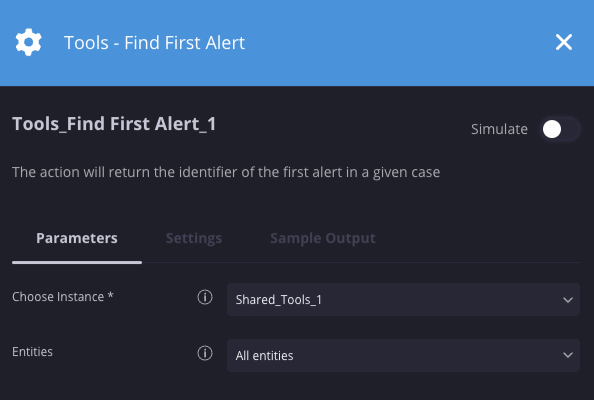The image size is (594, 400).
Task: Switch to the Settings tab
Action: click(x=194, y=238)
